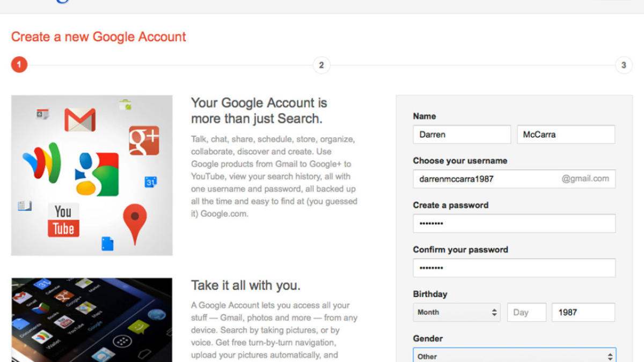Click the "Name" field label
644x362 pixels.
point(425,116)
